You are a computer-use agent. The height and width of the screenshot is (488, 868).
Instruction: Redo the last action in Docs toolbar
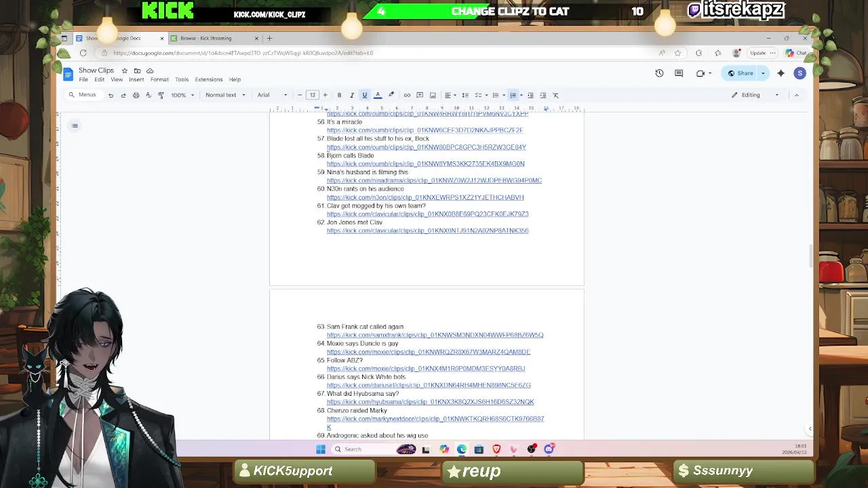coord(123,95)
